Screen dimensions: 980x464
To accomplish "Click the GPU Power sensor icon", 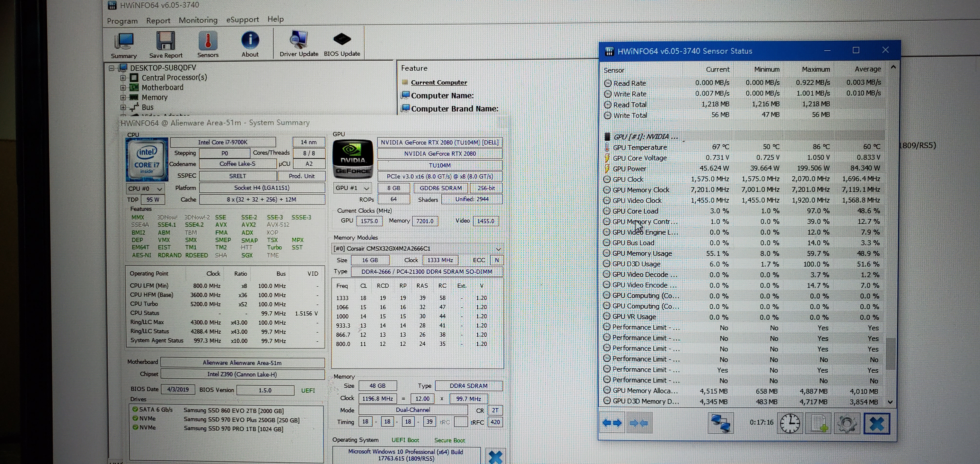I will (x=607, y=169).
